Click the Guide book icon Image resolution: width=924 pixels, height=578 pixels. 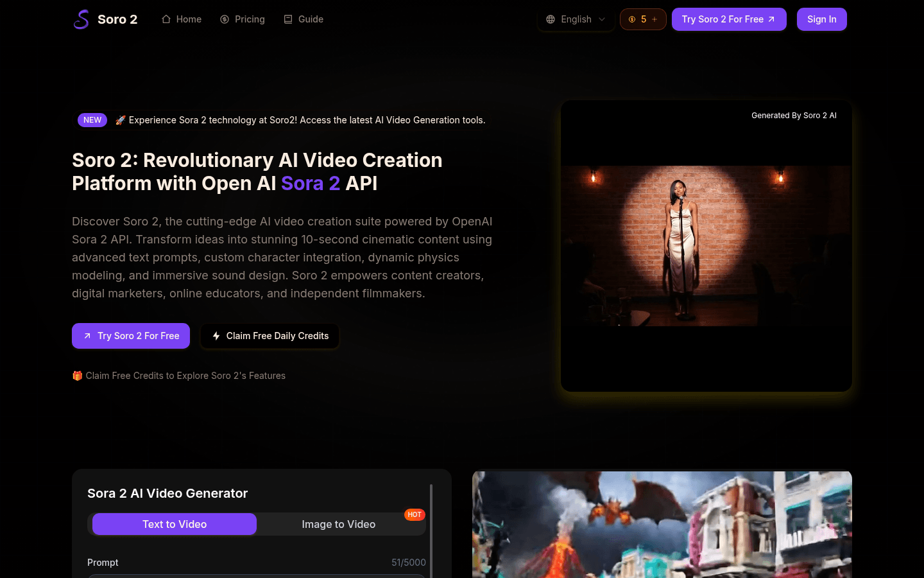tap(288, 19)
